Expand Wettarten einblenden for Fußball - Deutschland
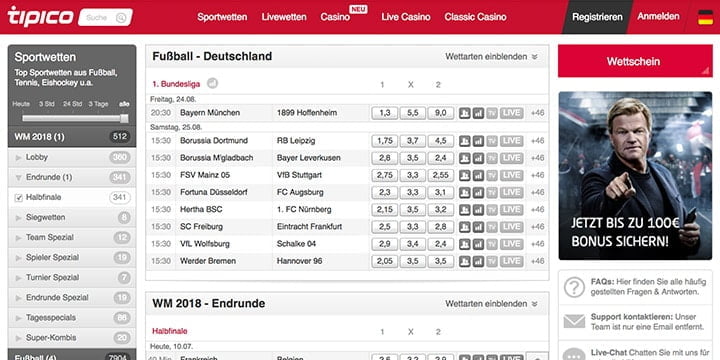Image resolution: width=720 pixels, height=360 pixels. click(x=491, y=56)
